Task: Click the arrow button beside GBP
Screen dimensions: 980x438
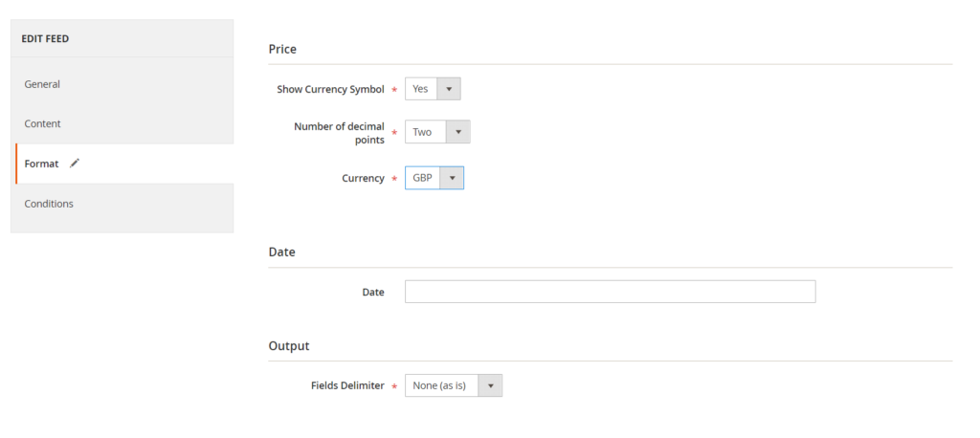Action: [x=451, y=178]
